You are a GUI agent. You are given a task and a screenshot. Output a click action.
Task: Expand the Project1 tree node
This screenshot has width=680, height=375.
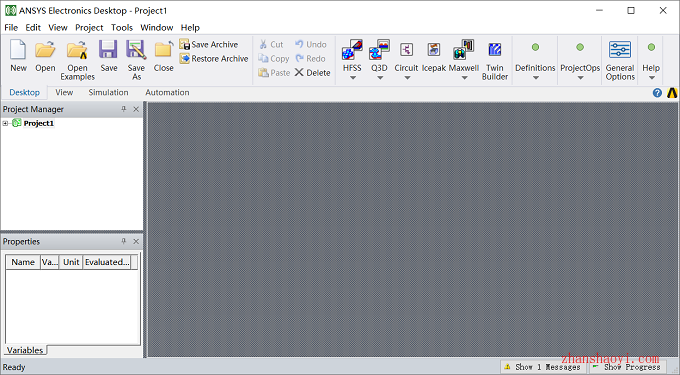tap(5, 123)
